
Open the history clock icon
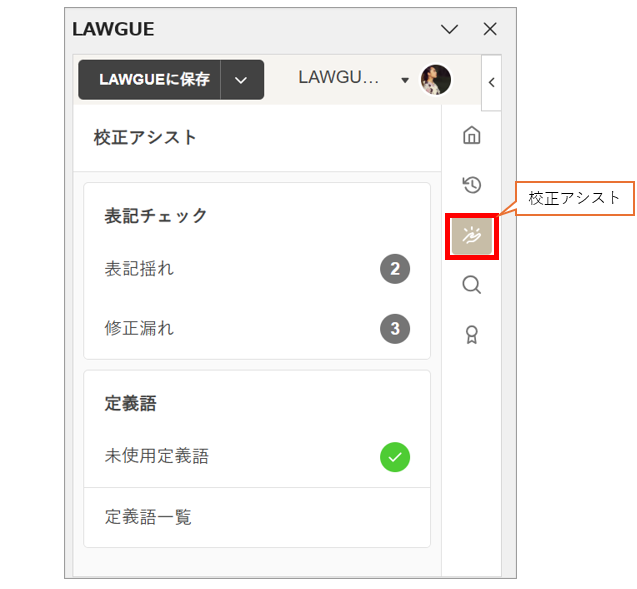tap(472, 185)
